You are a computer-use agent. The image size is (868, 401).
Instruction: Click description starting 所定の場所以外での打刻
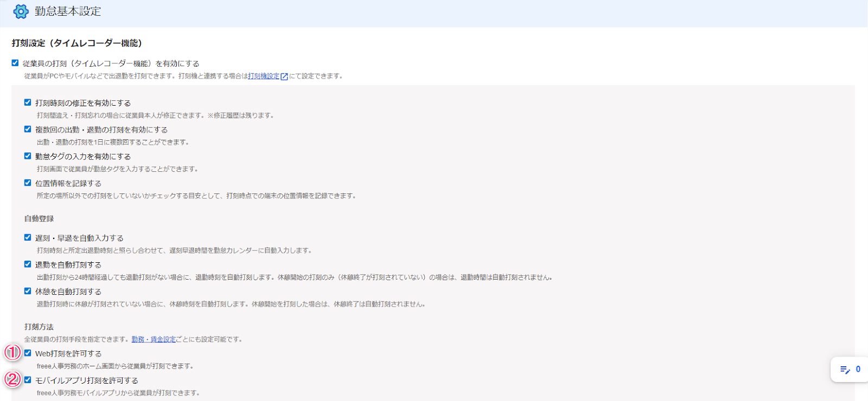[197, 196]
